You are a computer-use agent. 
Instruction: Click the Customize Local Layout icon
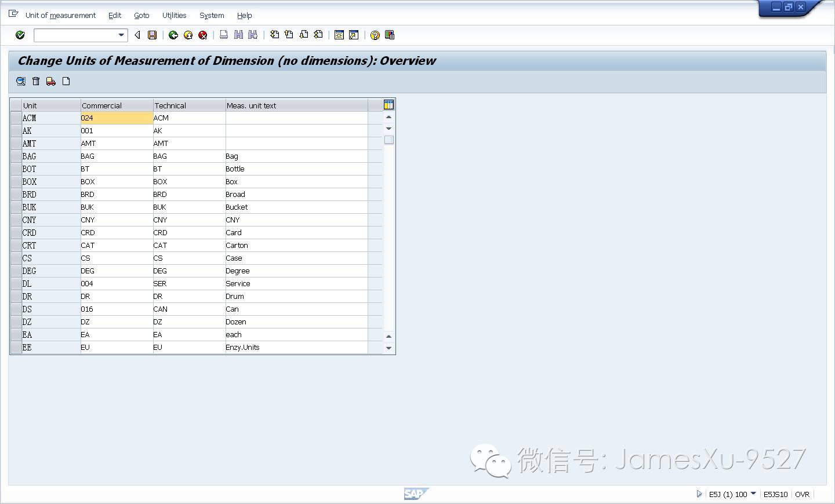[x=390, y=35]
